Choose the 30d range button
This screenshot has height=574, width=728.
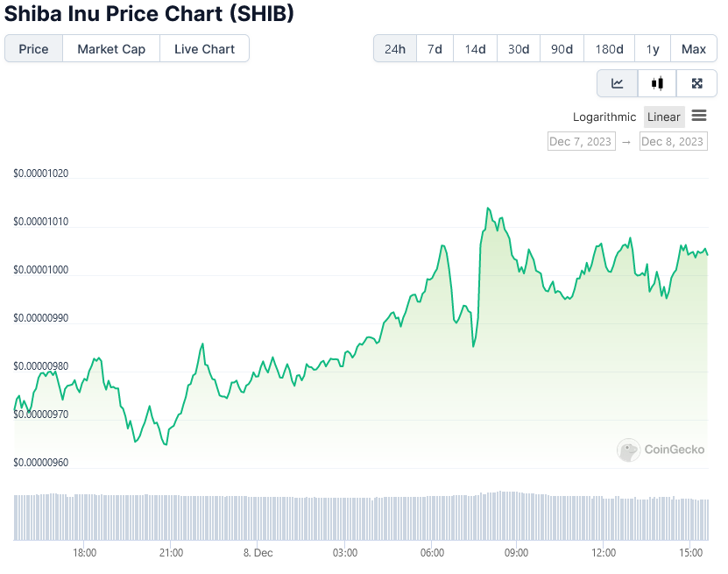519,49
